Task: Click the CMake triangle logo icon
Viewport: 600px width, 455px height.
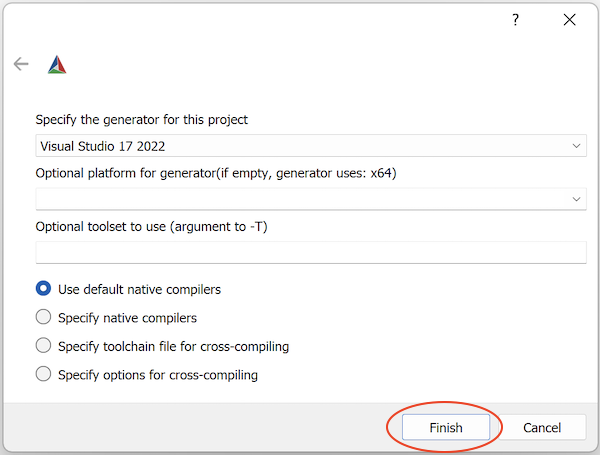Action: pos(57,65)
